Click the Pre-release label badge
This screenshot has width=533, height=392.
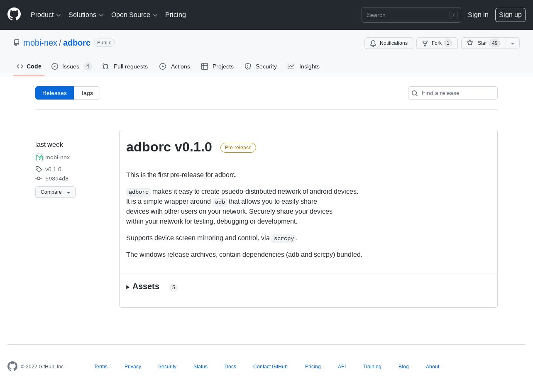(238, 148)
